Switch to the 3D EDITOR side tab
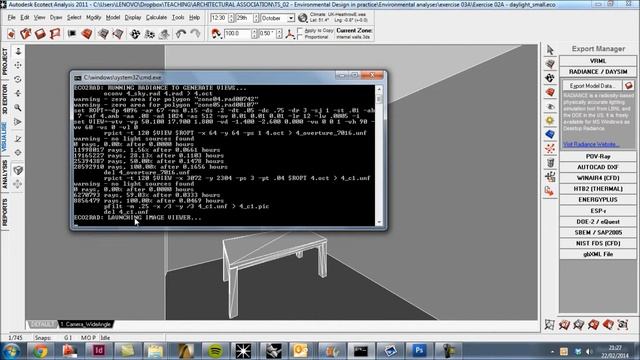Image resolution: width=640 pixels, height=360 pixels. coord(5,99)
